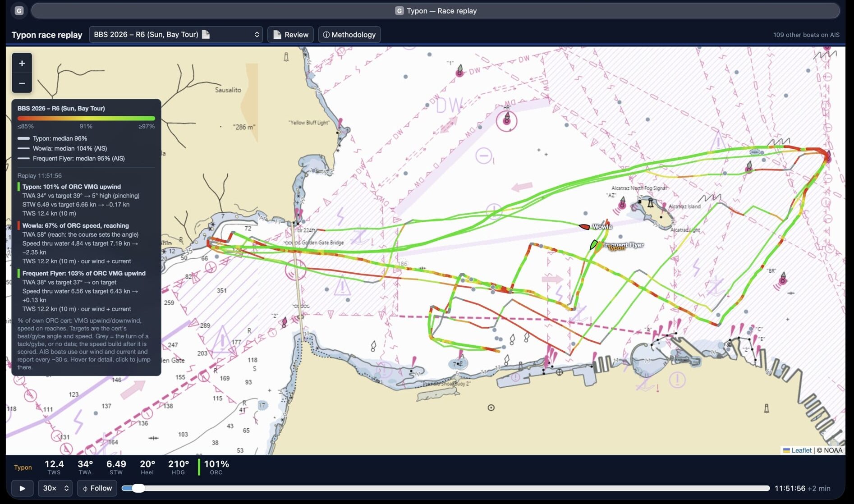Click the 'Typon race replay' title
Viewport: 854px width, 504px height.
pos(47,35)
